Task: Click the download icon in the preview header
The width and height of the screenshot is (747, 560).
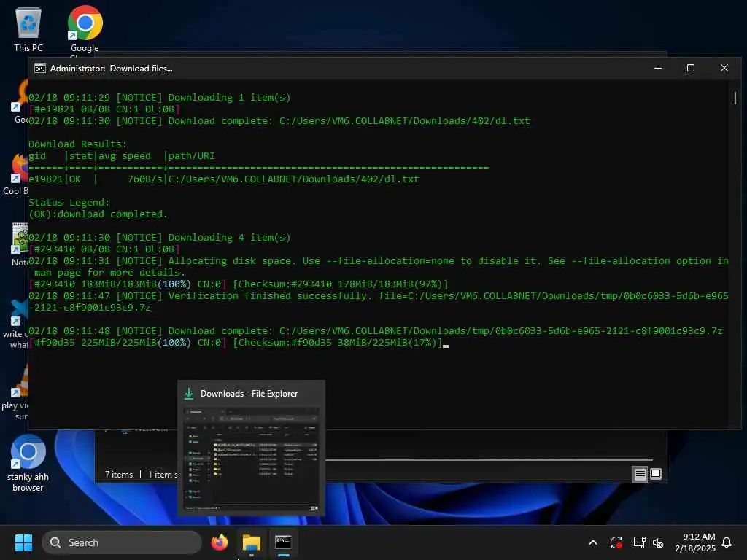Action: coord(189,393)
